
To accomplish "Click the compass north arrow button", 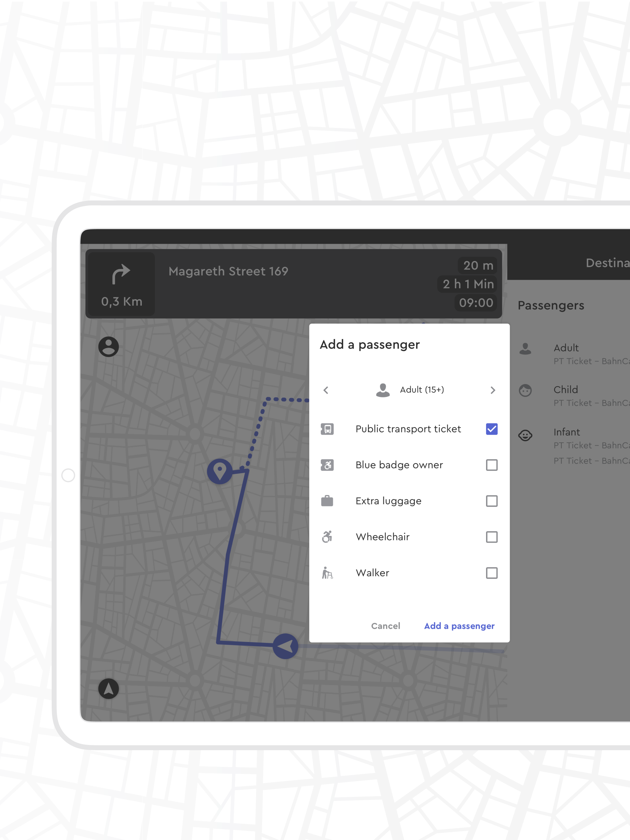I will click(109, 688).
